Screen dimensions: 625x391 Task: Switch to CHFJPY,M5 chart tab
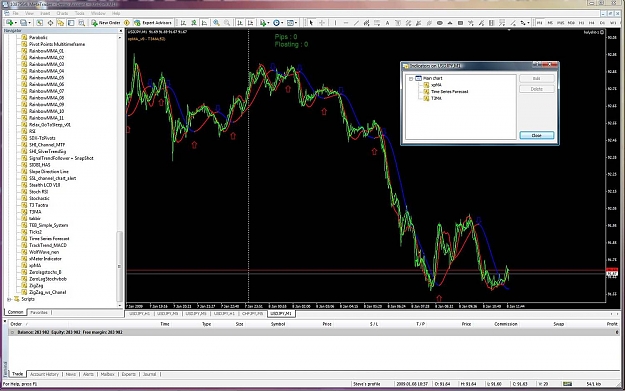click(x=253, y=314)
